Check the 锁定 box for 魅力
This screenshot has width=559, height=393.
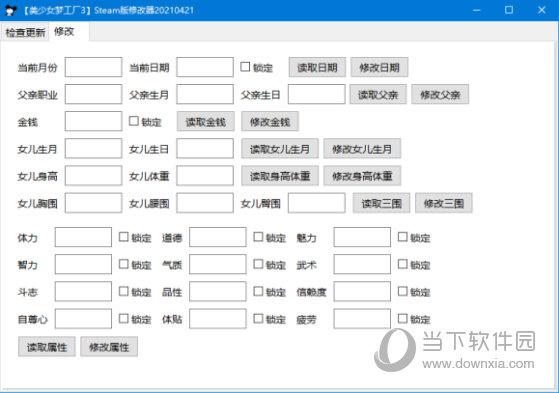[x=402, y=237]
